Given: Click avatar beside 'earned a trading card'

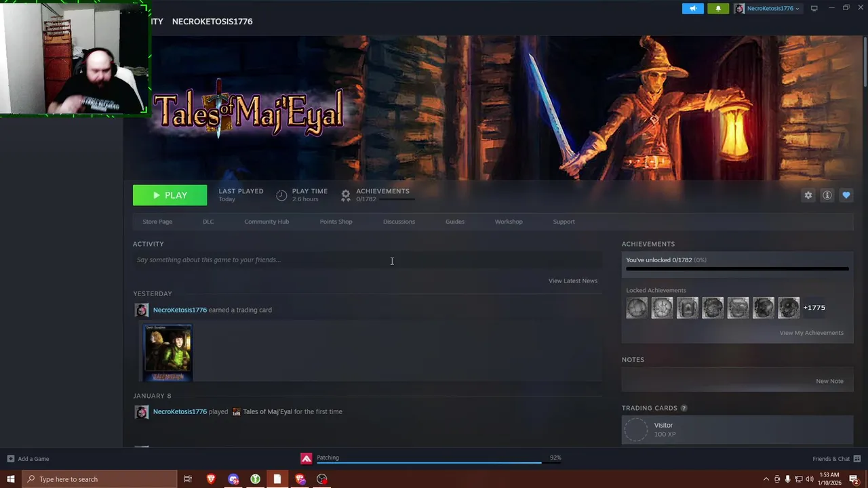Looking at the screenshot, I should 142,310.
